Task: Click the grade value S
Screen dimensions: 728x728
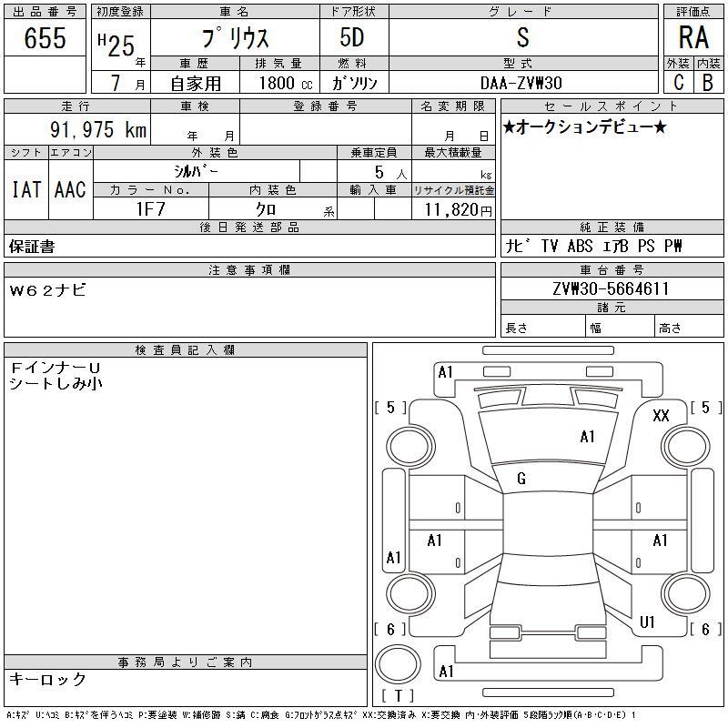Action: 522,37
